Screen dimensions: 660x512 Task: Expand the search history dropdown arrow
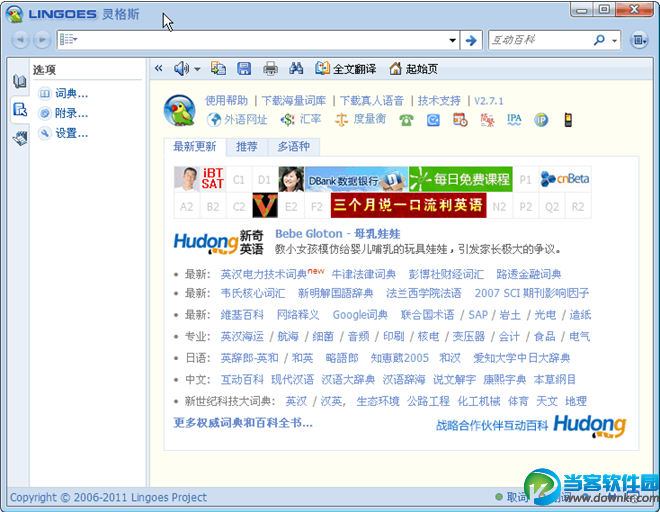click(x=452, y=40)
